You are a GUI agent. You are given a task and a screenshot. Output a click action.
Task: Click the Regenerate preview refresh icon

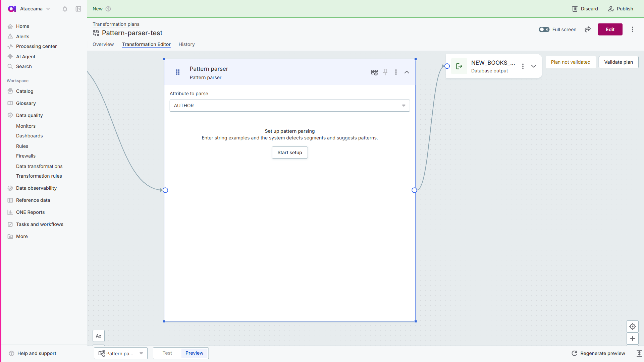[575, 353]
